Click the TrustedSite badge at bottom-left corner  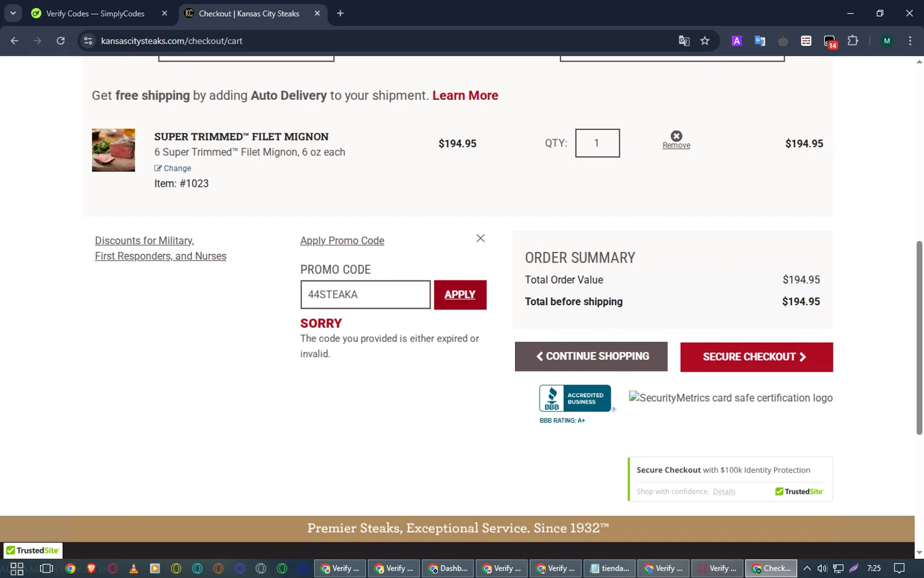tap(33, 550)
